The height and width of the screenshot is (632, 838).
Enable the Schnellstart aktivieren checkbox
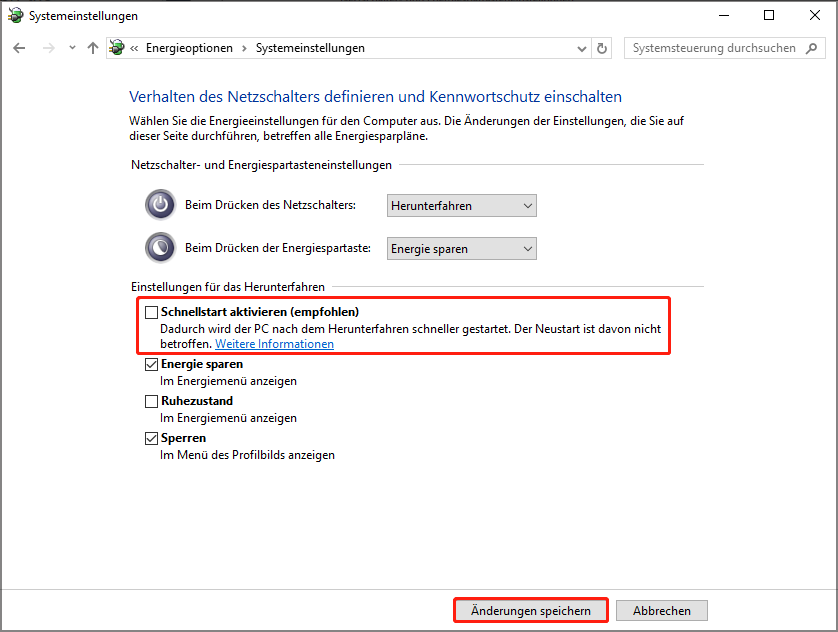tap(151, 312)
